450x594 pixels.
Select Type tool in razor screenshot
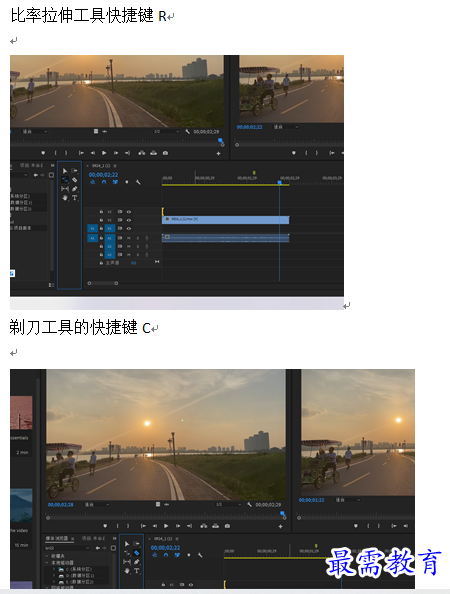pos(137,571)
